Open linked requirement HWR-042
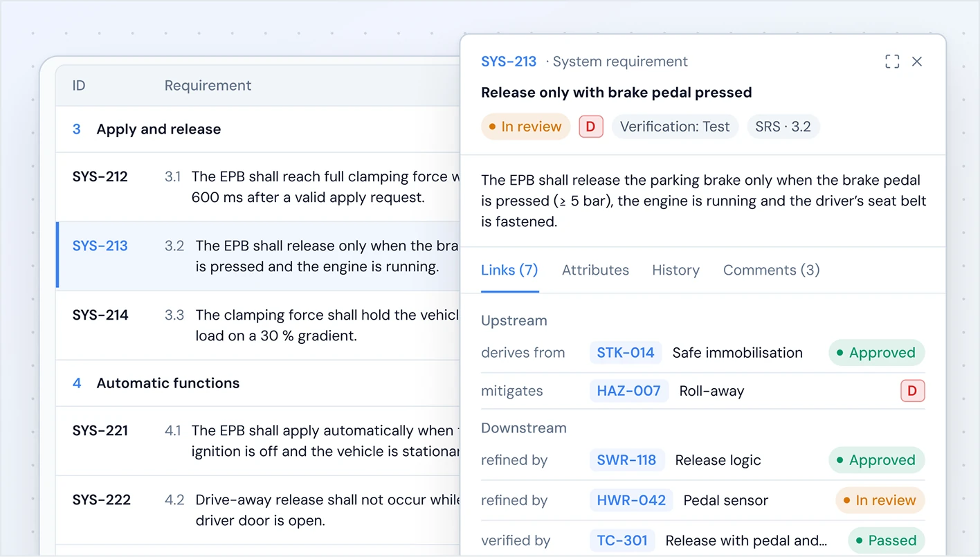980x557 pixels. click(x=631, y=500)
